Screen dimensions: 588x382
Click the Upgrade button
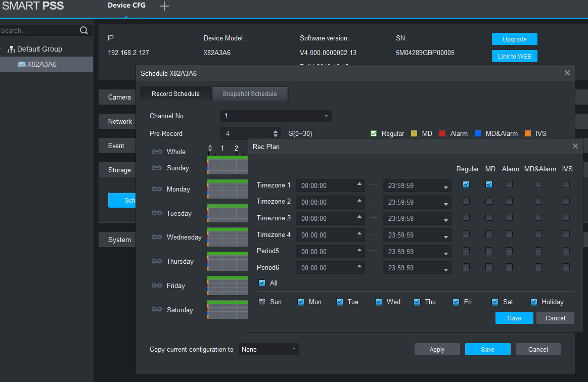tap(514, 39)
